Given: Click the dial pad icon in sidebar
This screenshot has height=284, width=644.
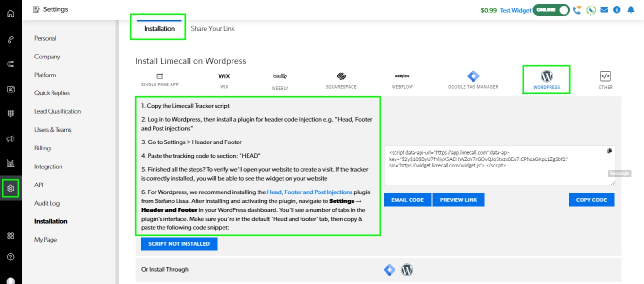Looking at the screenshot, I should point(10,114).
